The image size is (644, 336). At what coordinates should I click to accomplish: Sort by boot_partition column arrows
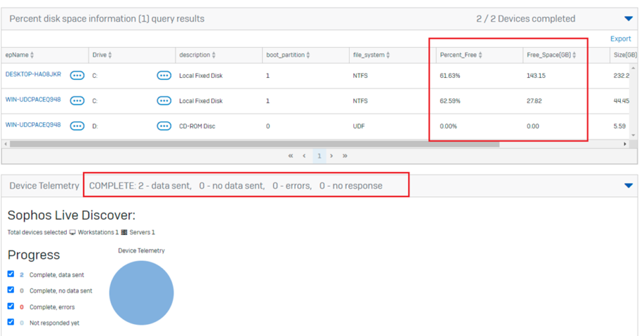coord(308,55)
